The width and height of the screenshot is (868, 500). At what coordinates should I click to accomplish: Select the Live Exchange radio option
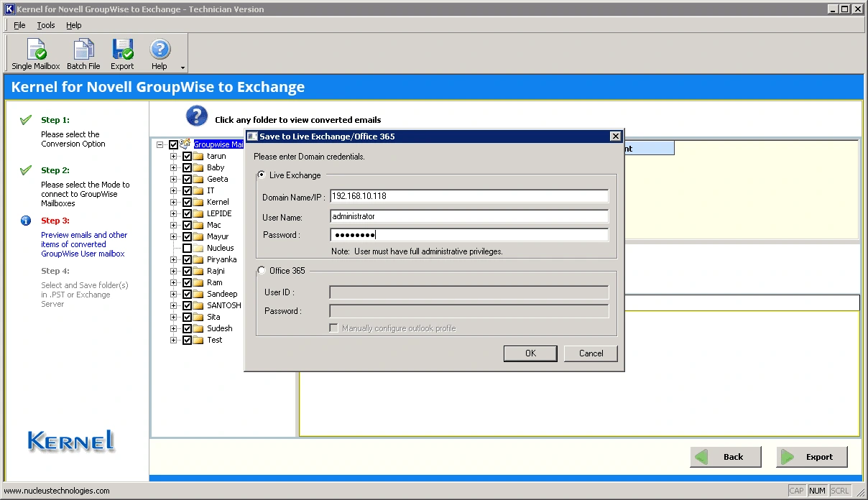point(261,175)
